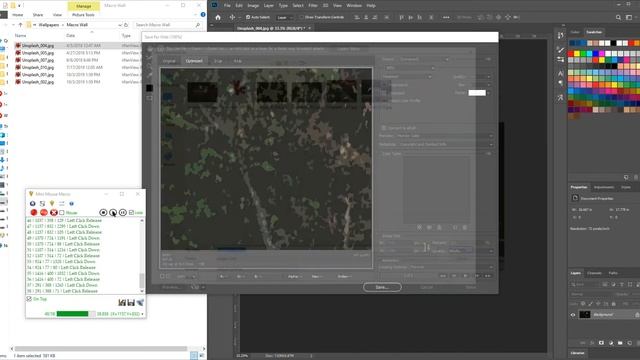The width and height of the screenshot is (640, 360).
Task: Select file Unsplash_005.jpg in File Explorer
Action: pos(38,53)
